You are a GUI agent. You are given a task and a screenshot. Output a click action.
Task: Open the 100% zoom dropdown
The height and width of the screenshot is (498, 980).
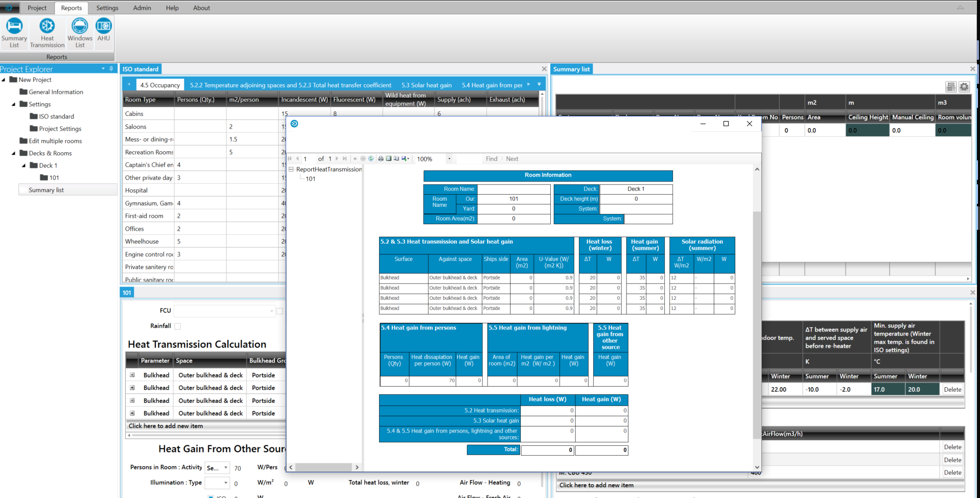point(449,159)
